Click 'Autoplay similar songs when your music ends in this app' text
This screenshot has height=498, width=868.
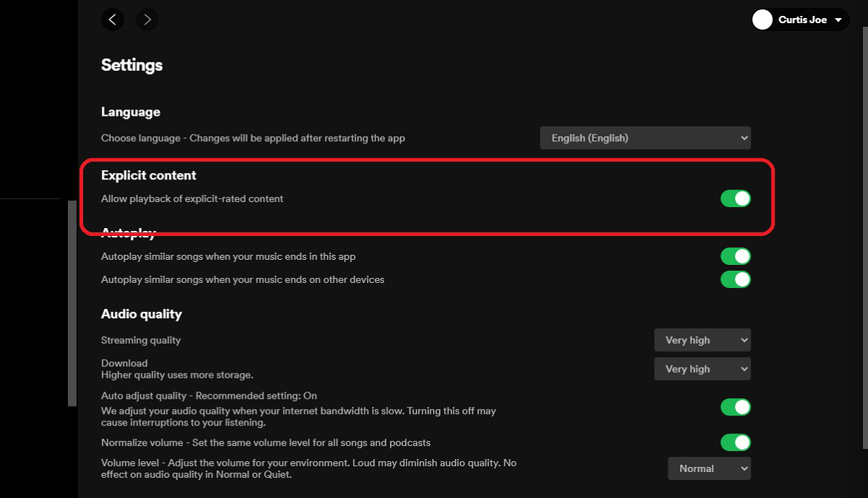[229, 256]
